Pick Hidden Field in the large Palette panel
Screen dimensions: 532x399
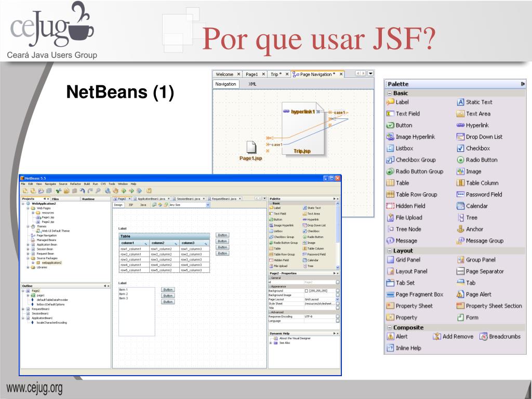coord(406,206)
